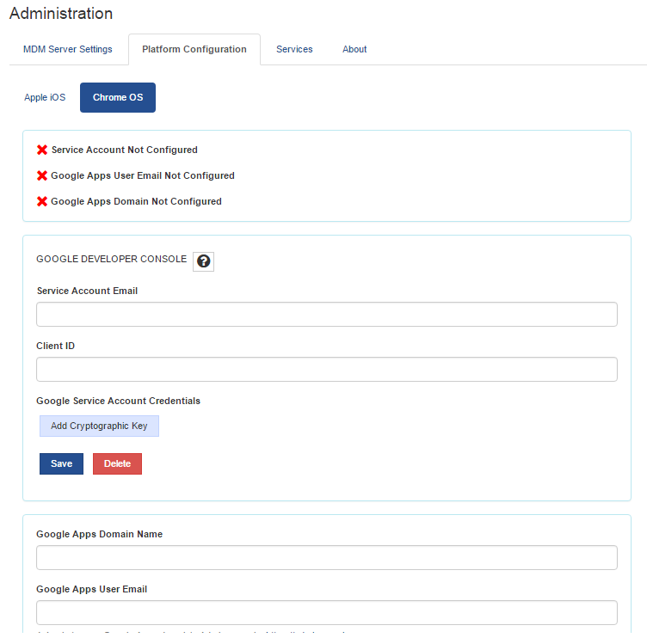Click into the Client ID text box
This screenshot has height=644, width=647.
pyautogui.click(x=327, y=370)
